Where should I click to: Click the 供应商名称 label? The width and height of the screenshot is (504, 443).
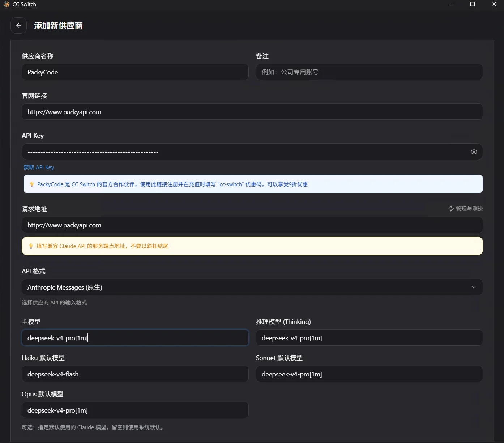38,56
